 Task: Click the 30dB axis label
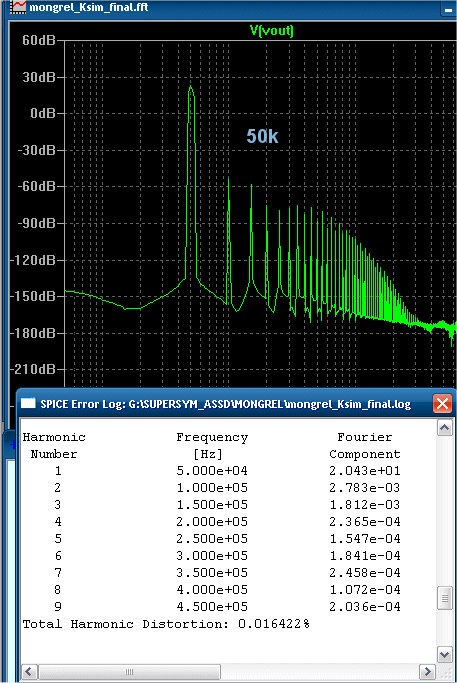[x=39, y=77]
